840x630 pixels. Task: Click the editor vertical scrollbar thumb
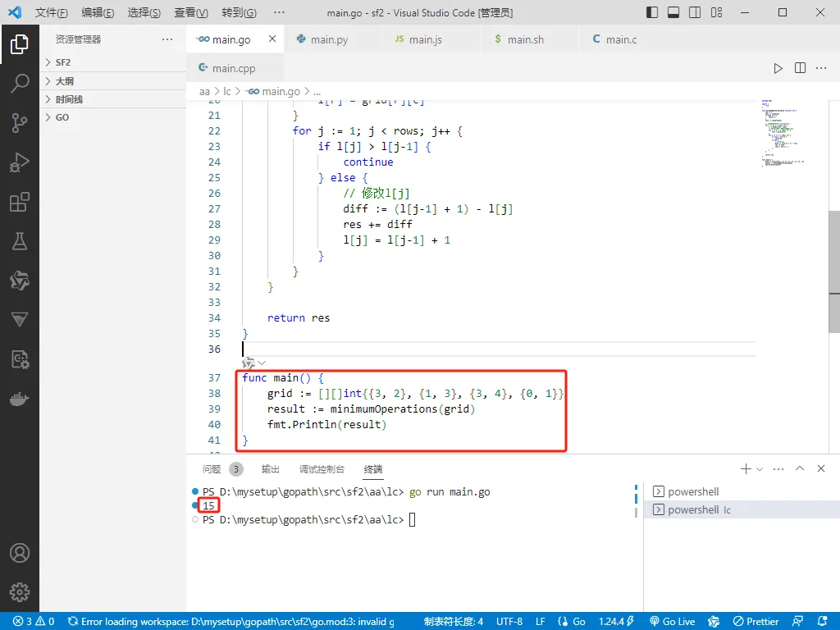point(834,272)
